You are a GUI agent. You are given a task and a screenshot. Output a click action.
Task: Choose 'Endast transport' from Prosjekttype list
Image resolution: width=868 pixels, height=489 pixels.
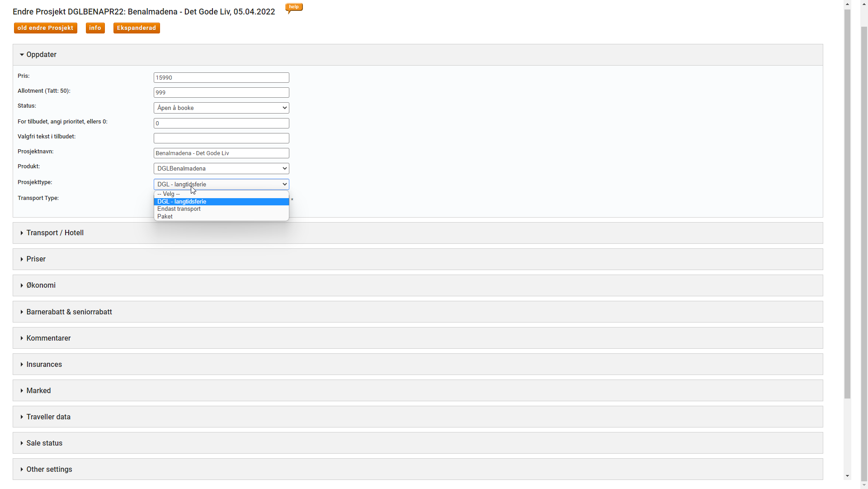tap(179, 209)
